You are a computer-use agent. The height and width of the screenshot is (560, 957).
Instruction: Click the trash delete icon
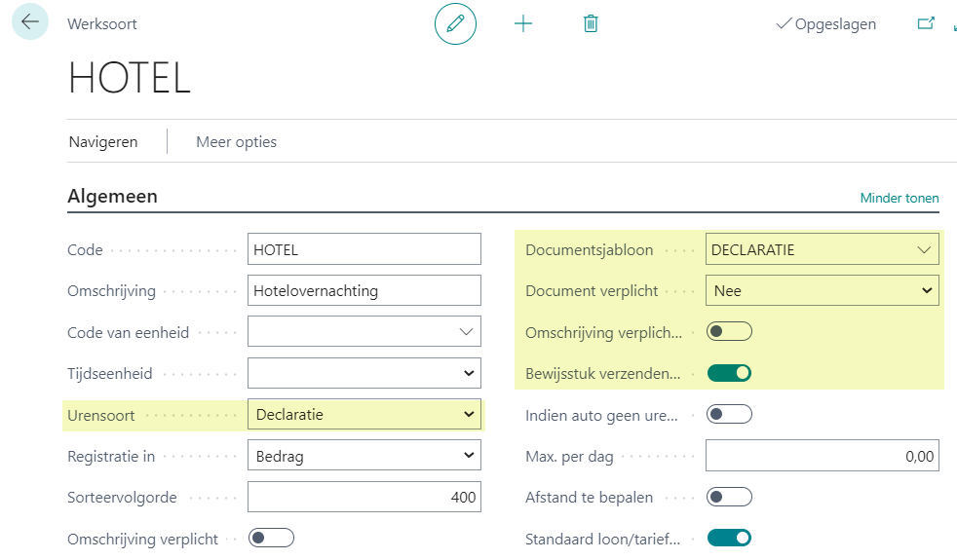[x=590, y=23]
